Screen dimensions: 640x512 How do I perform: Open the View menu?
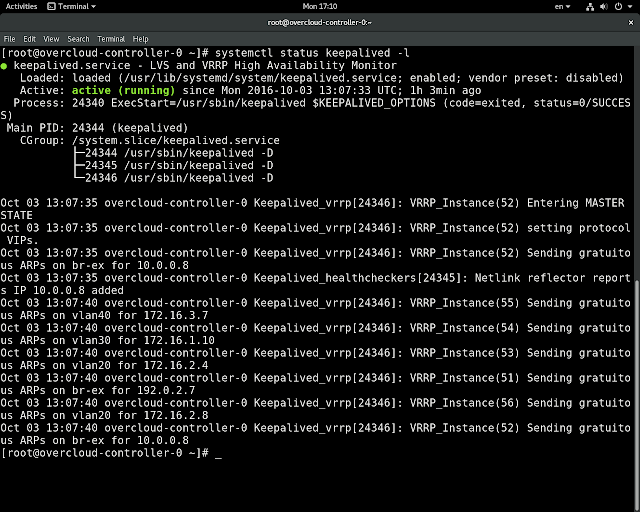click(51, 39)
